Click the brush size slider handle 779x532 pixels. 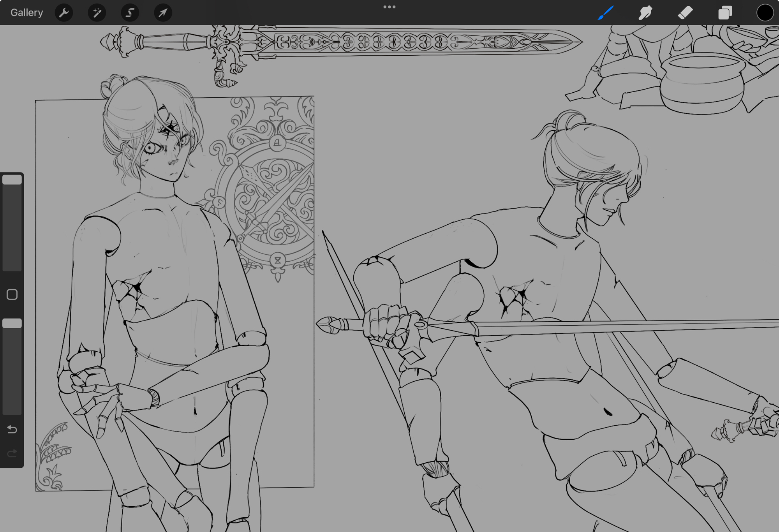[x=12, y=180]
